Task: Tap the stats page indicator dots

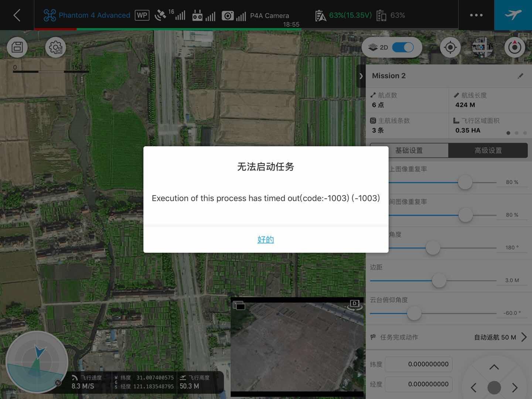Action: [516, 133]
